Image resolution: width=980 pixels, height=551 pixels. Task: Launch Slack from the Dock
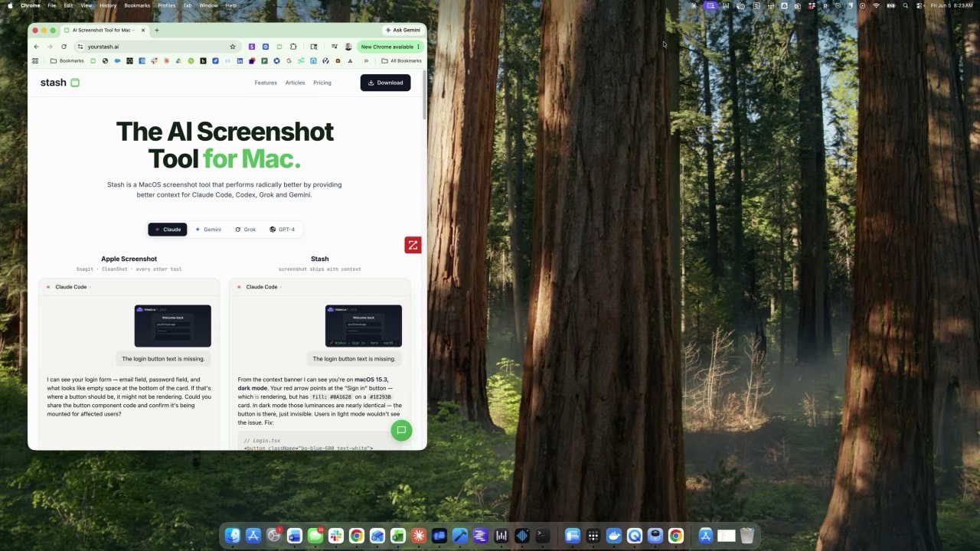pyautogui.click(x=336, y=536)
